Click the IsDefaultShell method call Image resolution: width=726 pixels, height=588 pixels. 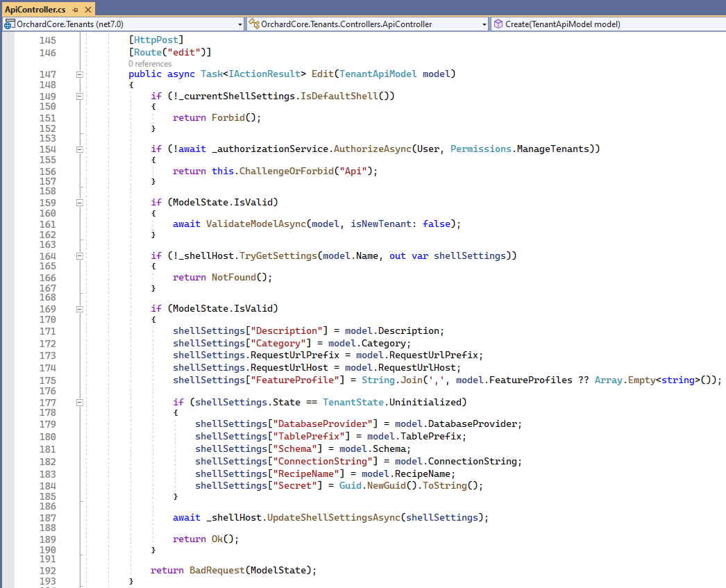[339, 96]
